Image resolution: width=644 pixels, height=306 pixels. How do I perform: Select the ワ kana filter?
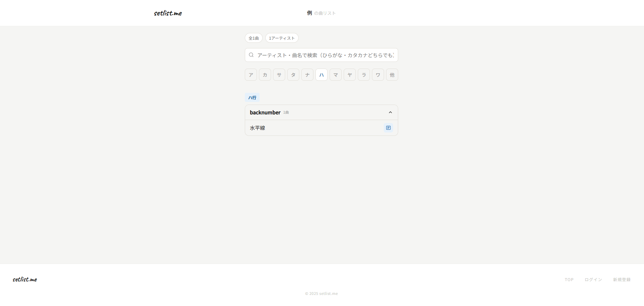point(378,75)
